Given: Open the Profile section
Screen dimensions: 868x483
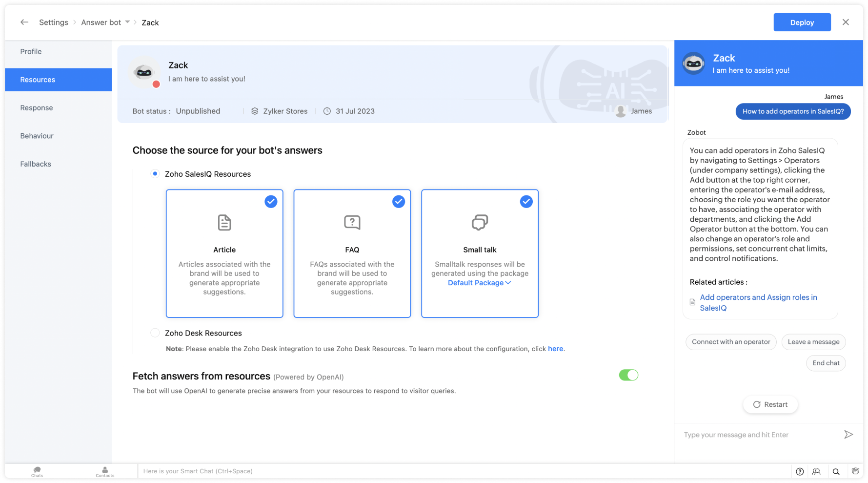Looking at the screenshot, I should [58, 51].
